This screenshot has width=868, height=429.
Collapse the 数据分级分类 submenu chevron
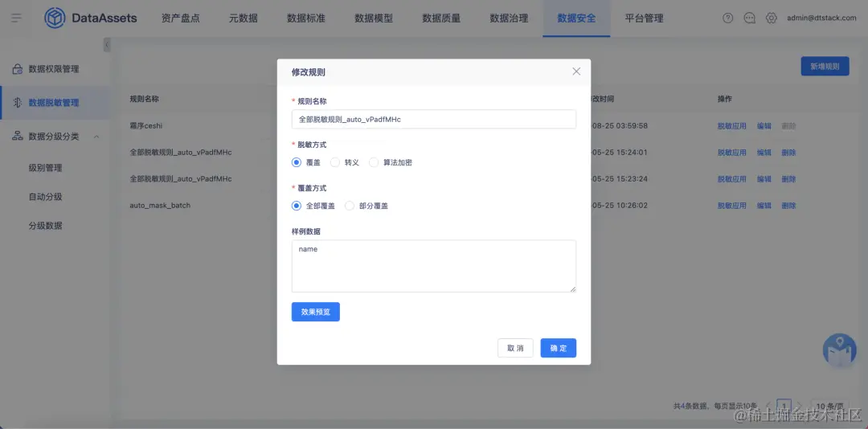point(96,137)
